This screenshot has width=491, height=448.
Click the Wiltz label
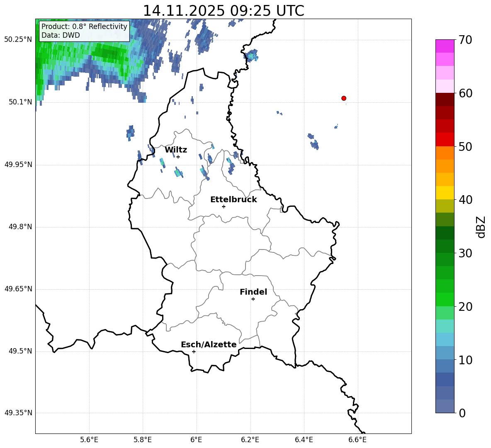[176, 150]
